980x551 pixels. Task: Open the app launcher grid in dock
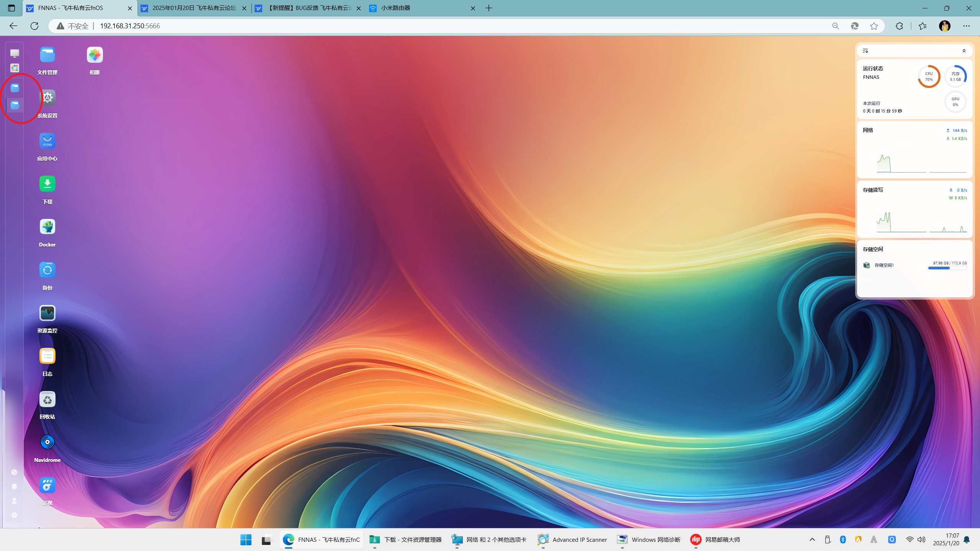[15, 68]
